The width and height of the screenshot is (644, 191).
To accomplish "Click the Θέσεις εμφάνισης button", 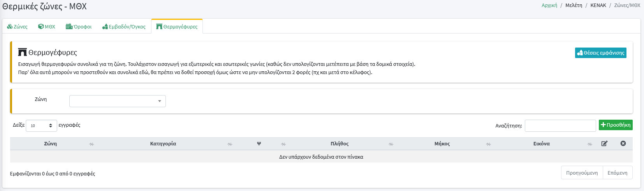I will tap(600, 53).
